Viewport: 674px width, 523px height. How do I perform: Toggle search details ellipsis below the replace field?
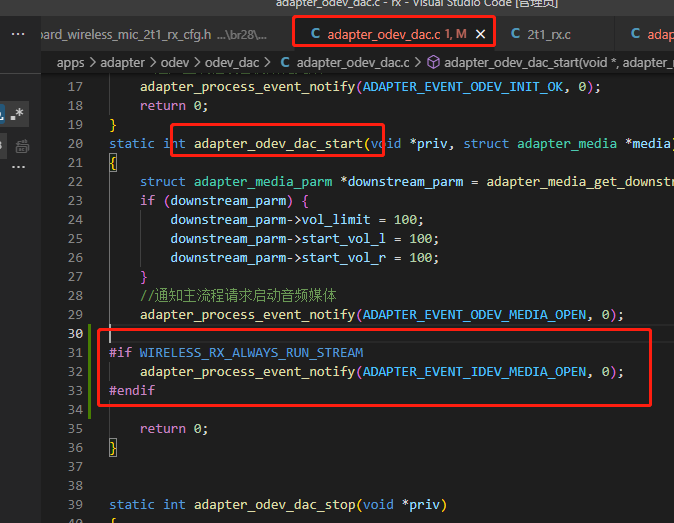pyautogui.click(x=18, y=167)
